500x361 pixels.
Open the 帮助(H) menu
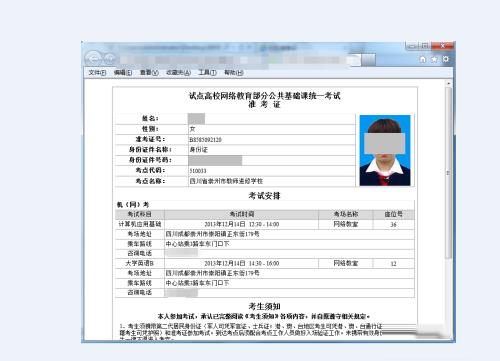coord(234,72)
